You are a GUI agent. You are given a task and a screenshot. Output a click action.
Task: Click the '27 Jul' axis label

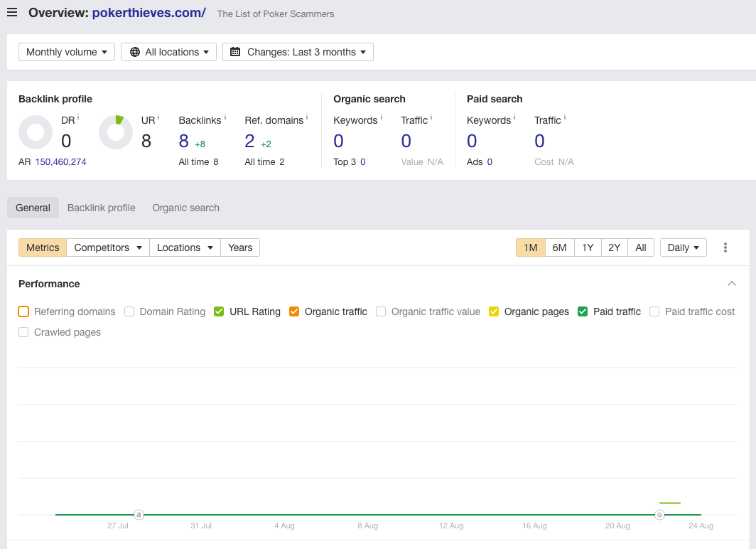[x=118, y=526]
